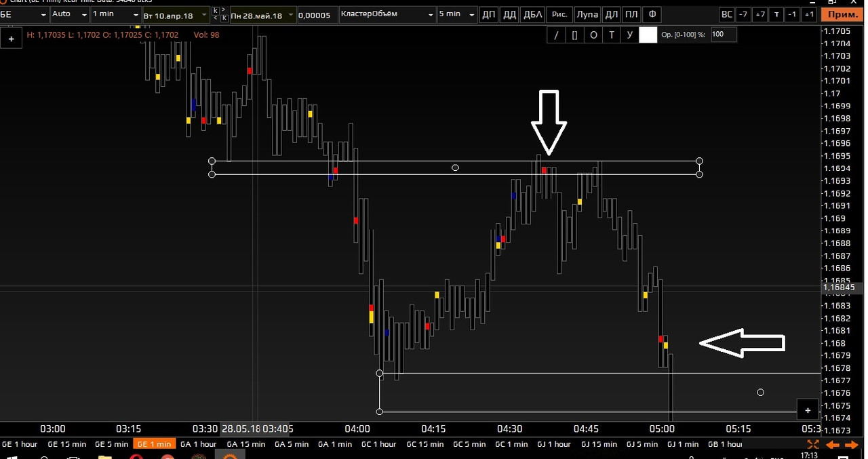Image resolution: width=868 pixels, height=459 pixels.
Task: Select the line drawing tool (/)
Action: click(x=556, y=35)
